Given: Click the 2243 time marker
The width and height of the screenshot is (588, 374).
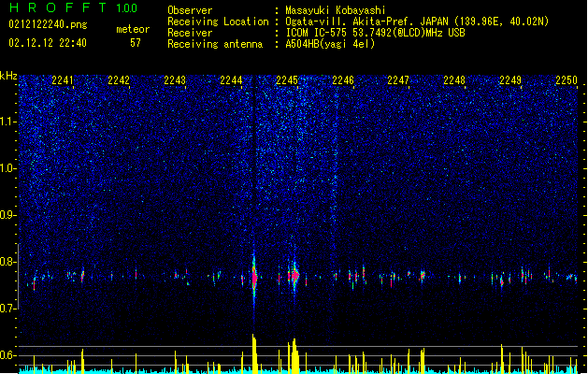Looking at the screenshot, I should 175,80.
